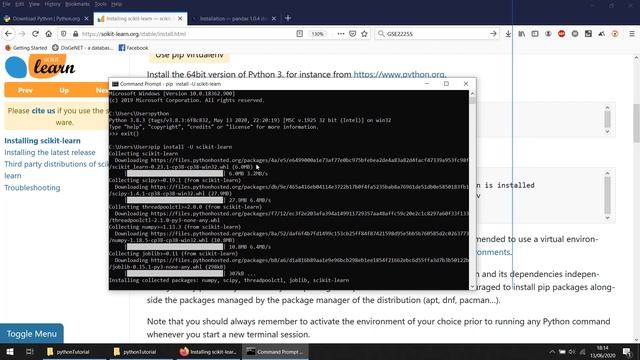The image size is (640, 360).
Task: Bookmark this page with the star
Action: (364, 34)
